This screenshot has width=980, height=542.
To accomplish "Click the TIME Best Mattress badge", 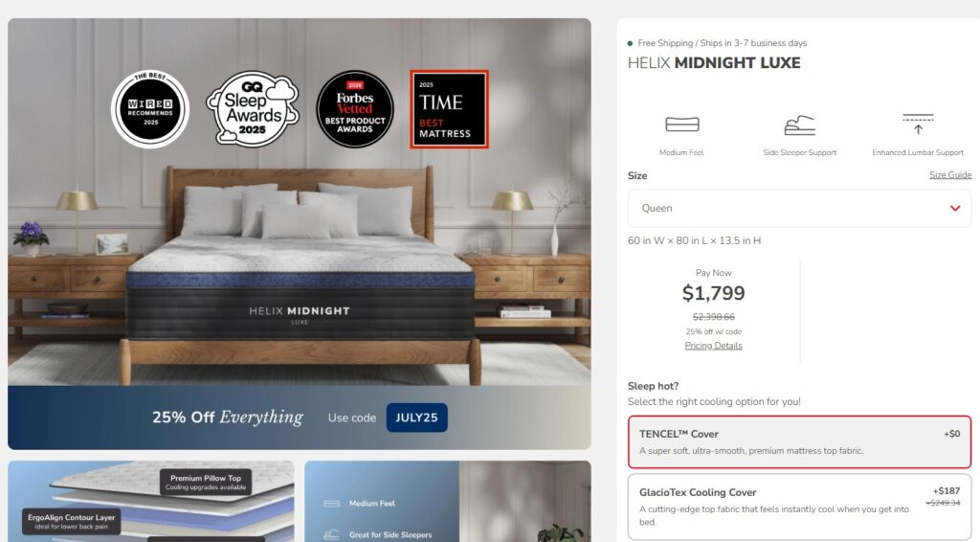I will pos(449,109).
